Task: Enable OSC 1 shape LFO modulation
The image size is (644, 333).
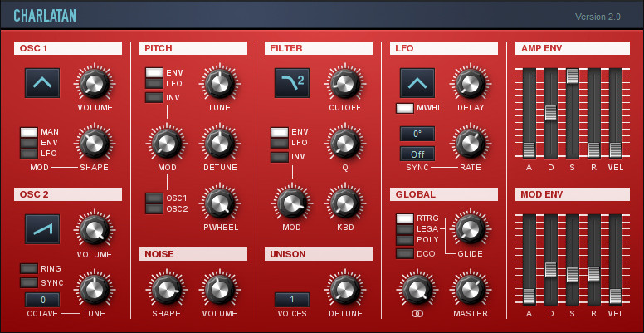Action: [x=29, y=154]
